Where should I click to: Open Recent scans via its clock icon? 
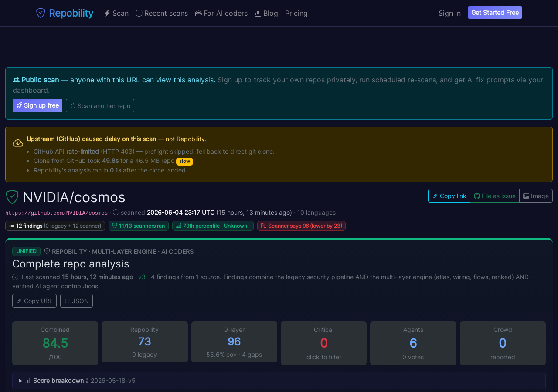coord(139,13)
